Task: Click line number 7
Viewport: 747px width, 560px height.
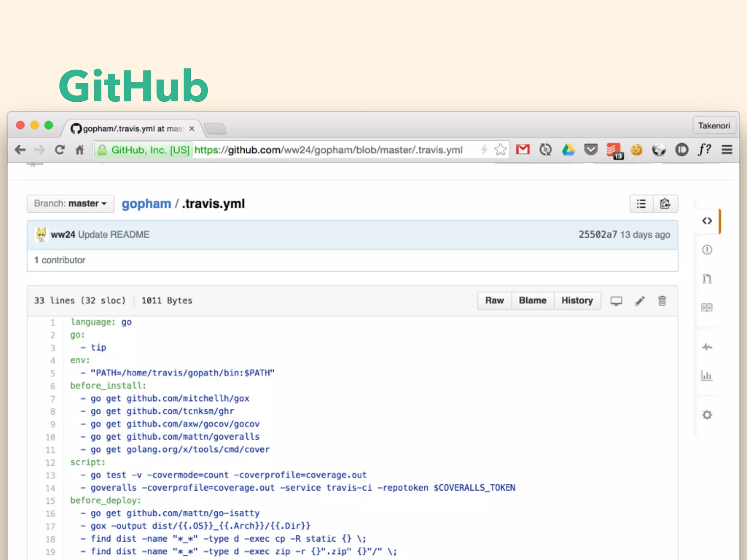Action: coord(53,399)
